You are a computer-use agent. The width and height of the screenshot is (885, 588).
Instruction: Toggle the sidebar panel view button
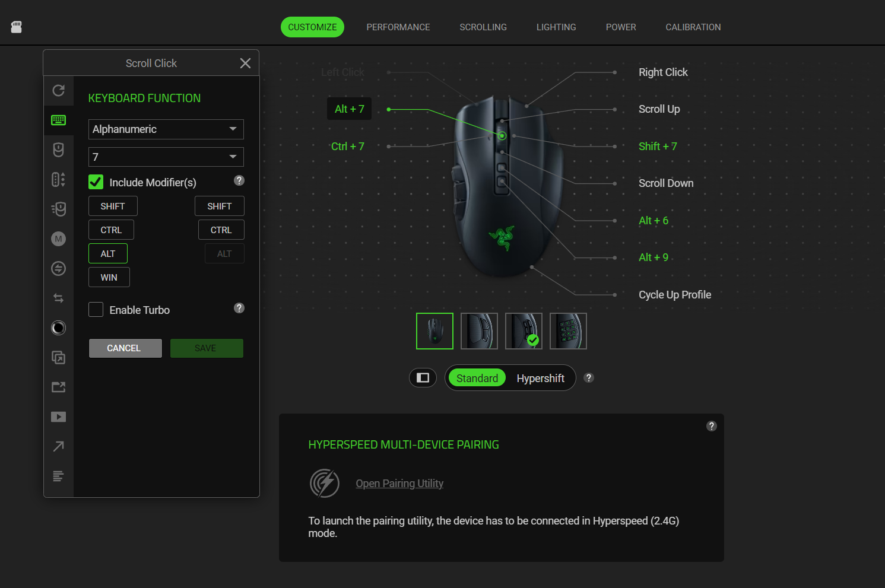[x=423, y=378]
